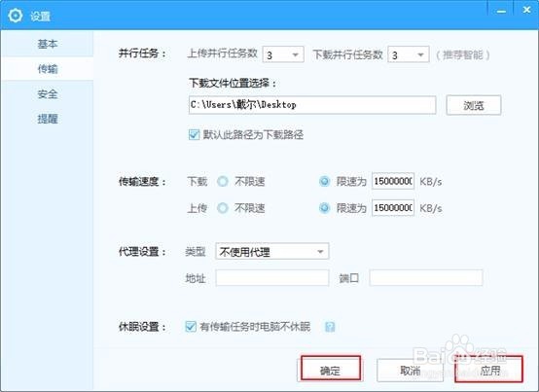539x392 pixels.
Task: Toggle 有传输任务时电脑不休眠 checkbox
Action: 191,327
